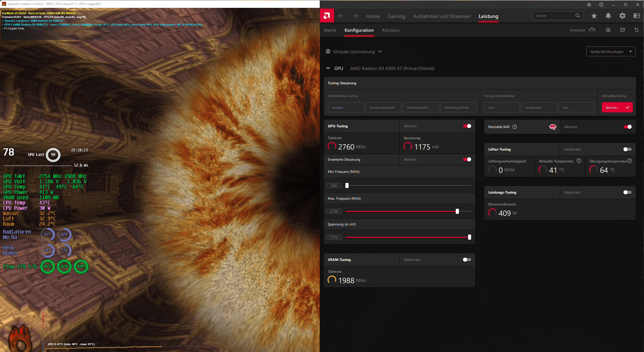Select Energiesenkung GPU preset
The image size is (644, 352).
383,107
